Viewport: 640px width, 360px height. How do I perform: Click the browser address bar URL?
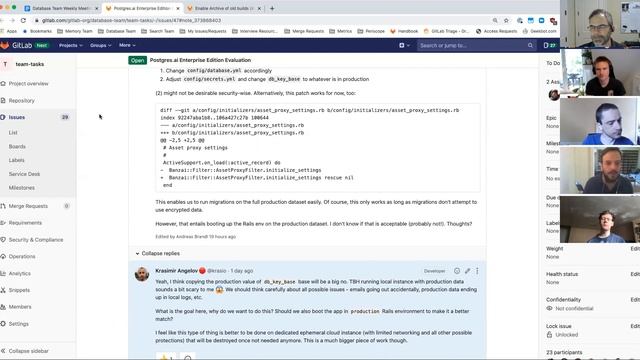[x=131, y=20]
